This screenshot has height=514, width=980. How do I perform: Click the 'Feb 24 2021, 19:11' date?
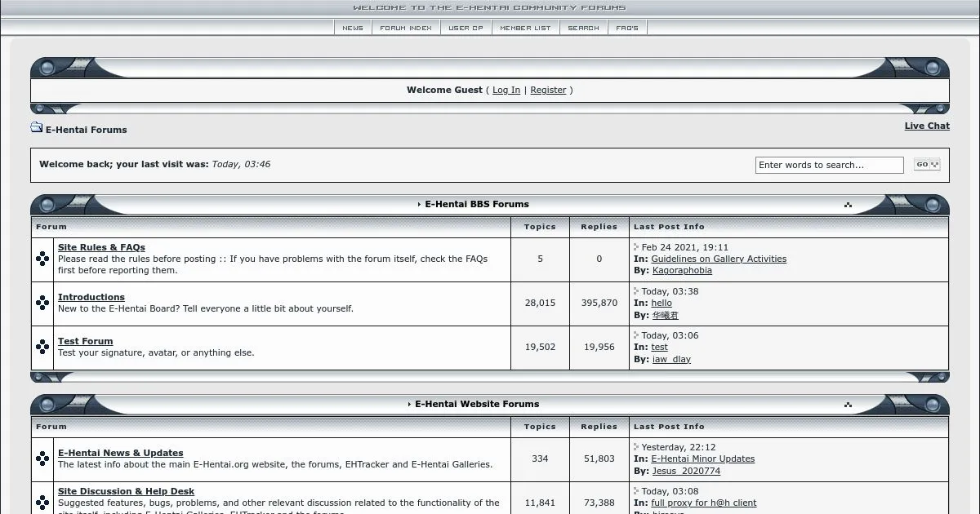pyautogui.click(x=685, y=247)
